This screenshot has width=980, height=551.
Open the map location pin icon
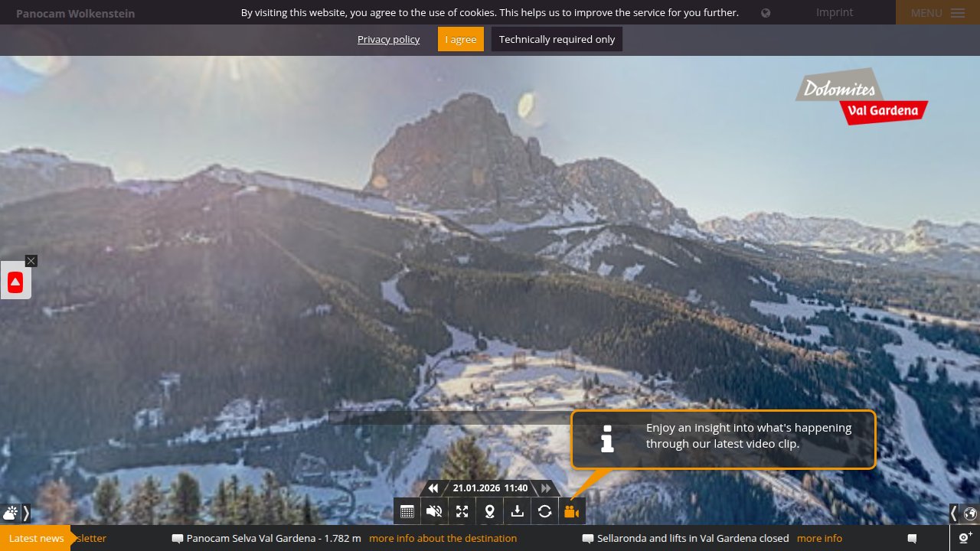click(x=489, y=512)
